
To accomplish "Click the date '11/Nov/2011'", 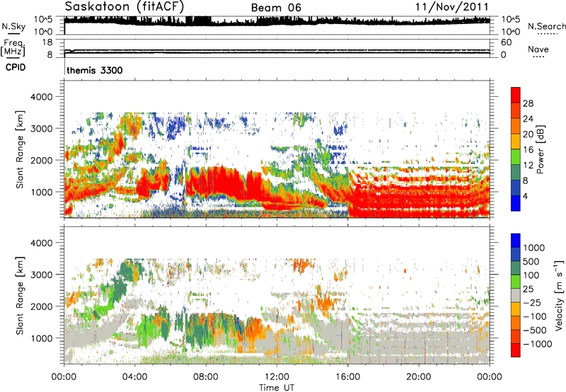I will coord(452,7).
